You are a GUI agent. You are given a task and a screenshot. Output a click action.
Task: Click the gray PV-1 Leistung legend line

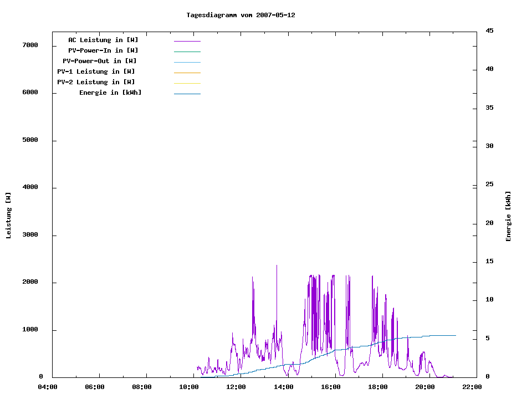[x=187, y=73]
